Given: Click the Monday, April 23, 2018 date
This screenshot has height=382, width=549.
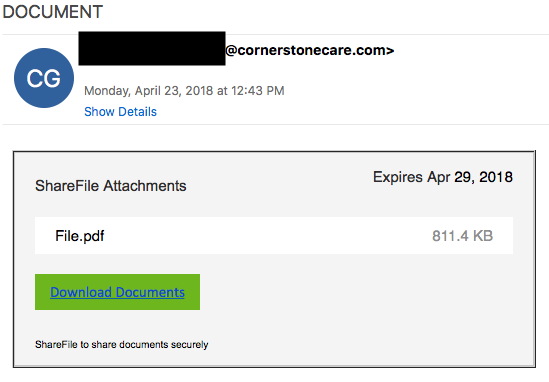Looking at the screenshot, I should [x=149, y=91].
